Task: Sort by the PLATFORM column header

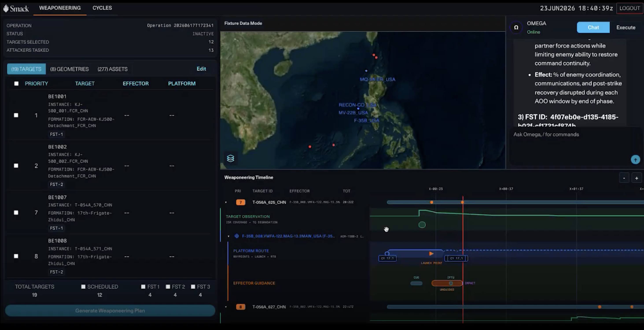Action: (x=182, y=83)
